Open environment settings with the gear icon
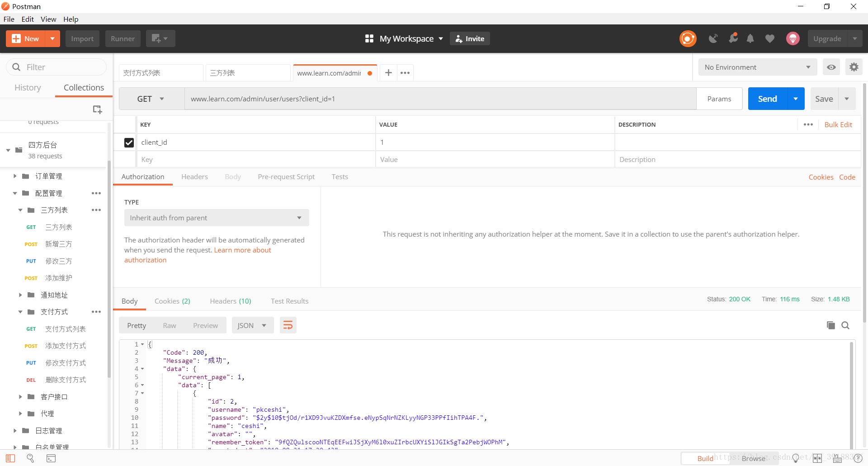The image size is (868, 466). tap(854, 67)
